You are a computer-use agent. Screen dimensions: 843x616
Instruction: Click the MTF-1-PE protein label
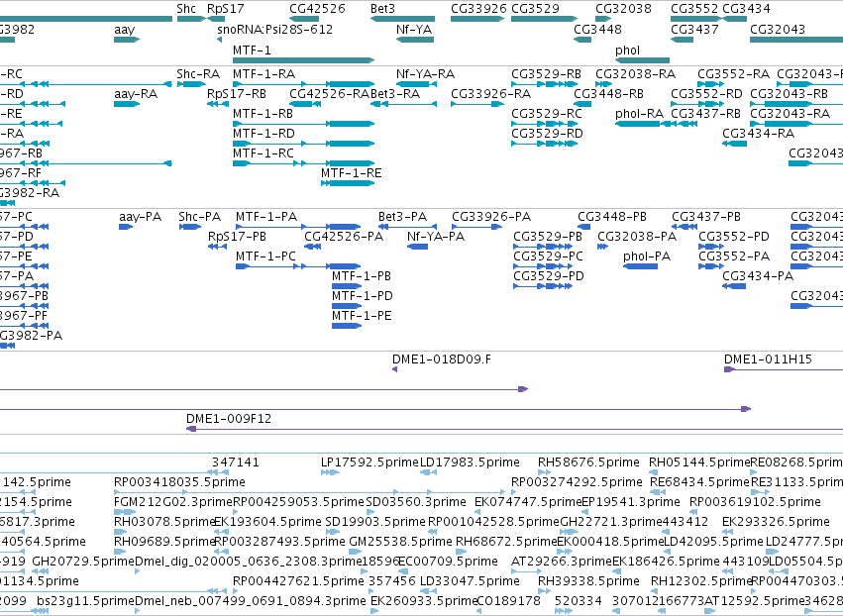tap(362, 316)
